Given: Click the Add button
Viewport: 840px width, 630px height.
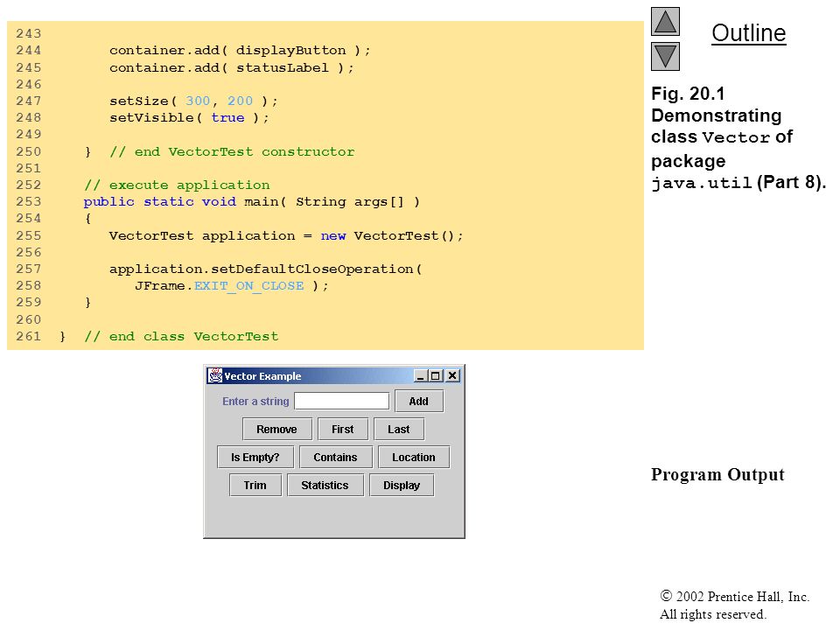Looking at the screenshot, I should (419, 402).
